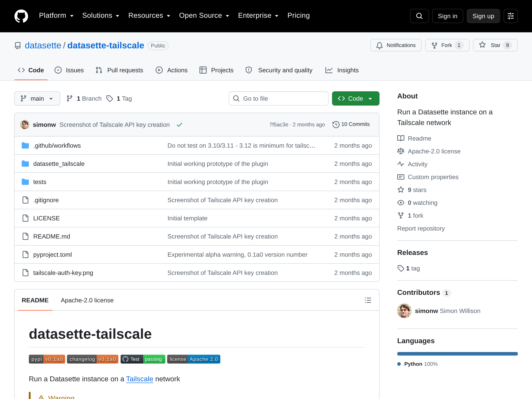Select the README tab in file viewer
The width and height of the screenshot is (532, 399).
35,300
